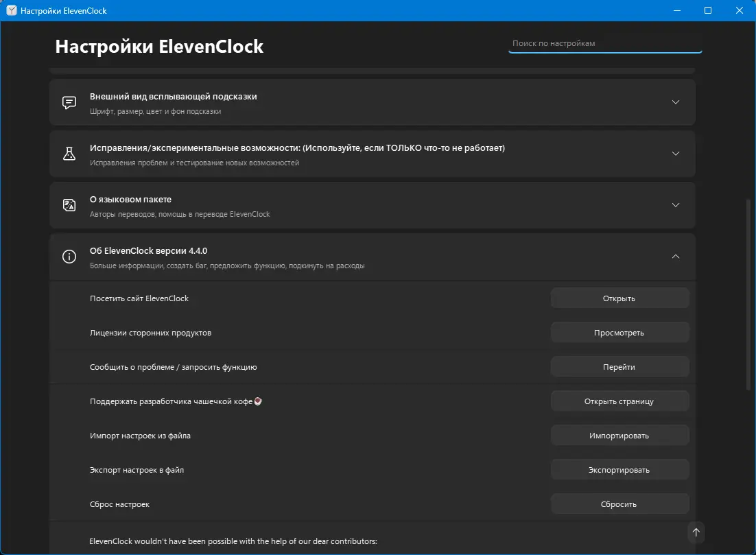The width and height of the screenshot is (756, 555).
Task: Click the Импортировать settings button
Action: tap(619, 436)
